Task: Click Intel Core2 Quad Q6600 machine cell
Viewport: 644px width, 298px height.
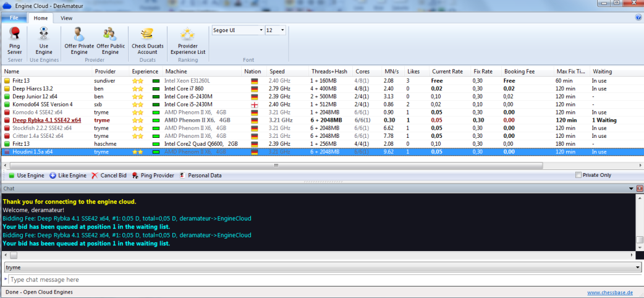Action: tap(201, 144)
